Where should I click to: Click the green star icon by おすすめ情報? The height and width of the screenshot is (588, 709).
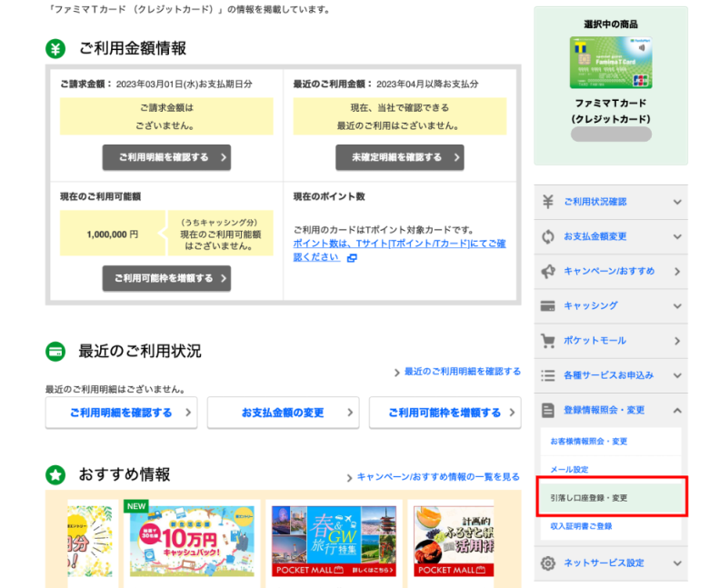click(55, 475)
